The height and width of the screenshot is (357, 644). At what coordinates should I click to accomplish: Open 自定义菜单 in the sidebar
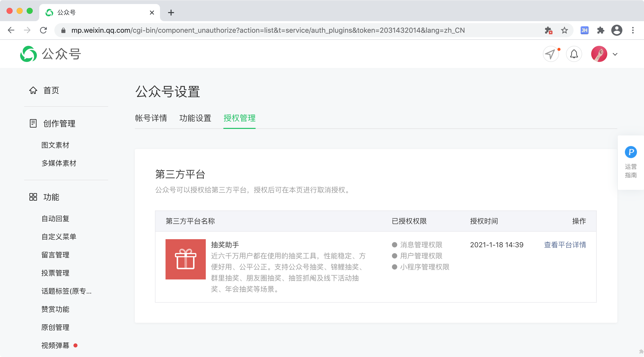[x=59, y=237]
